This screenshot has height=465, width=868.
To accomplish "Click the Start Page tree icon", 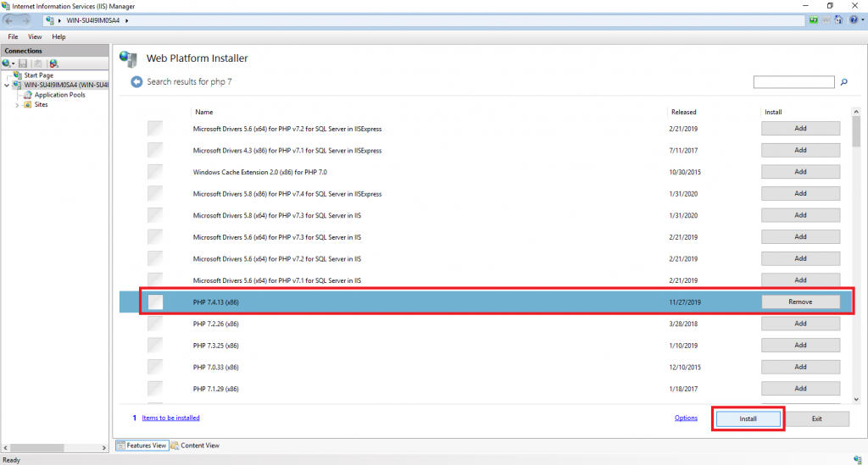I will [x=17, y=75].
